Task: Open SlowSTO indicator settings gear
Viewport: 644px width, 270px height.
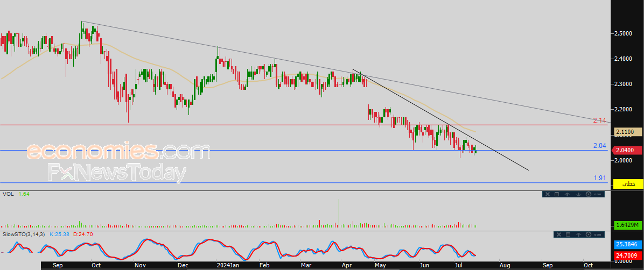Action: pyautogui.click(x=589, y=235)
